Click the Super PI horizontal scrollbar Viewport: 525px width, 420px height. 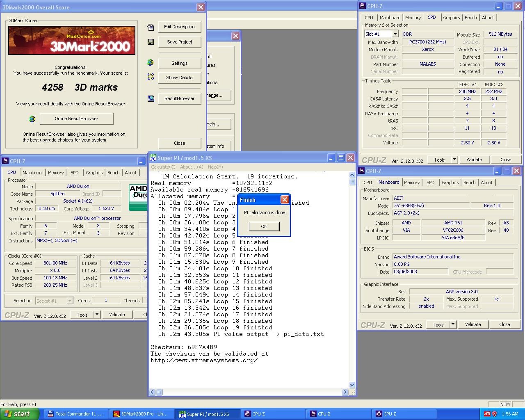250,392
